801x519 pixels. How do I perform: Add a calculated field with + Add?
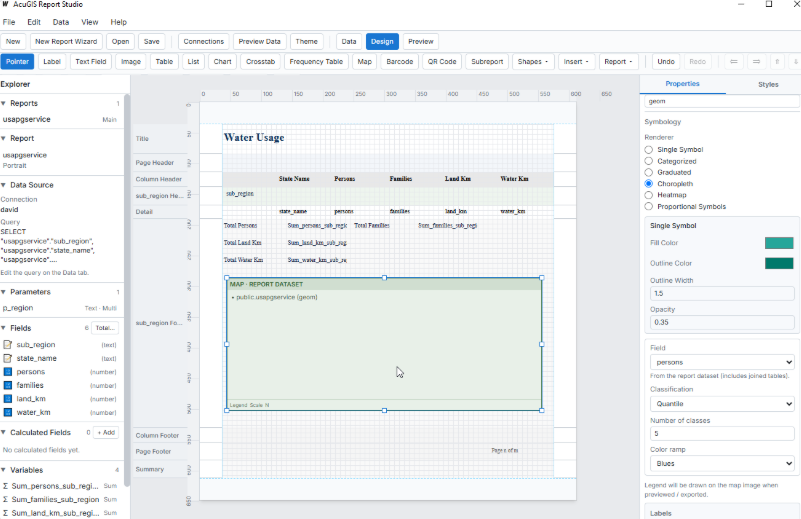(106, 433)
